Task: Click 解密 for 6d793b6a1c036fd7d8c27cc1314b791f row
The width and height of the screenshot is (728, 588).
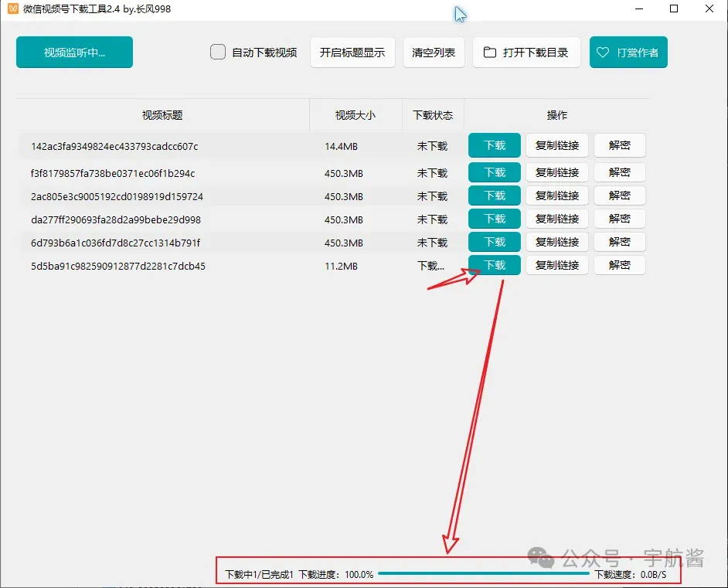Action: (619, 242)
